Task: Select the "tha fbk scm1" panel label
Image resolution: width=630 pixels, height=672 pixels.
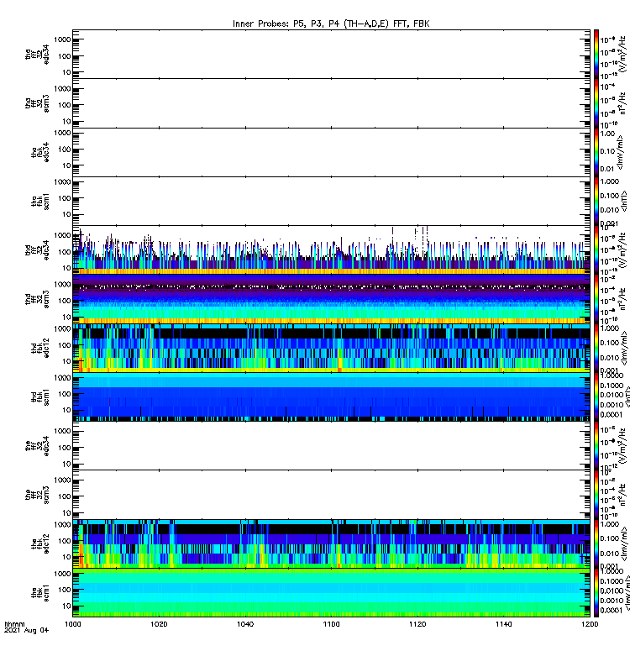Action: point(40,202)
